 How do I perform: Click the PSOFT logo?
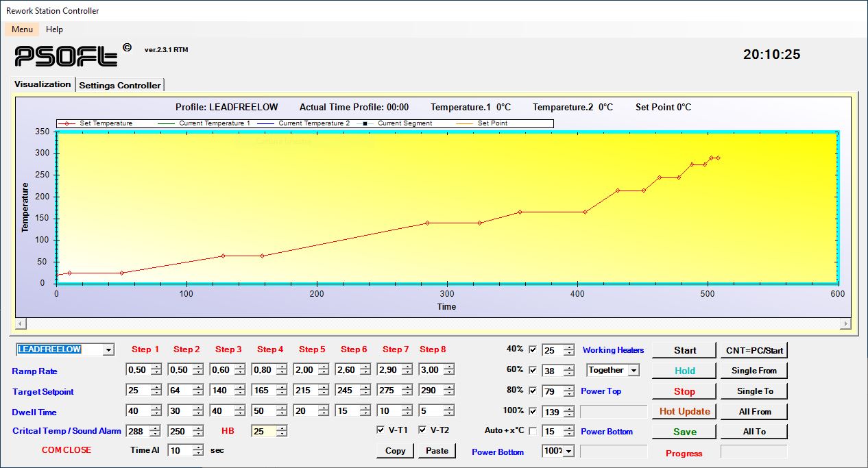[x=67, y=56]
